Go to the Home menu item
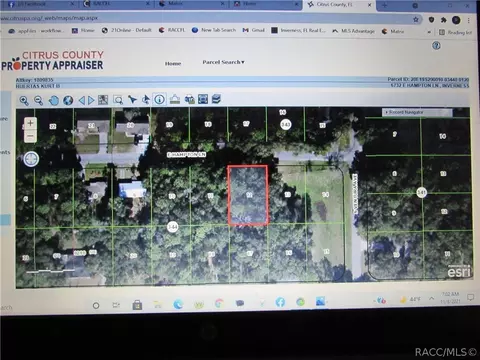Viewport: 480px width, 360px height. pos(173,63)
